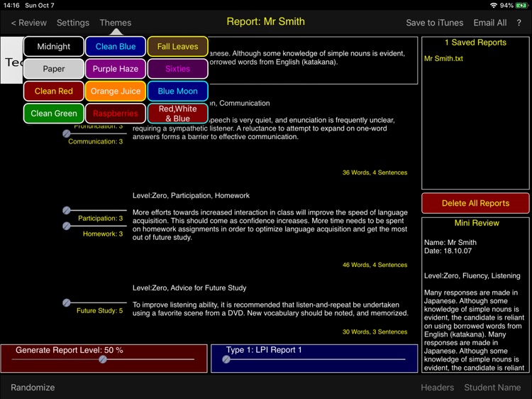
Task: Switch to Raspberries theme
Action: click(116, 114)
